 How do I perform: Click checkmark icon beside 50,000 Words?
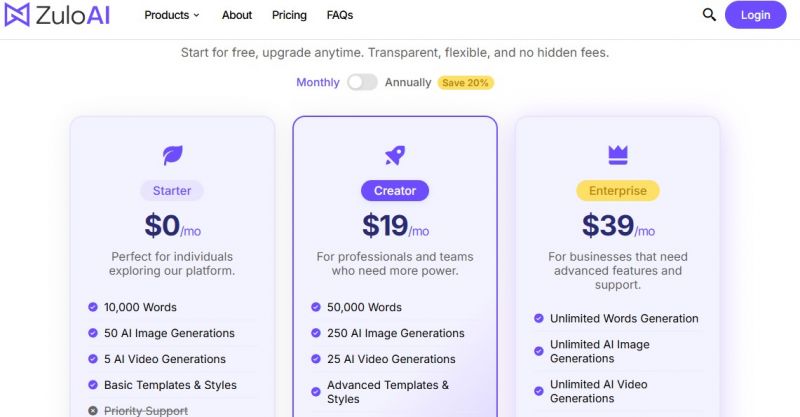[x=316, y=307]
